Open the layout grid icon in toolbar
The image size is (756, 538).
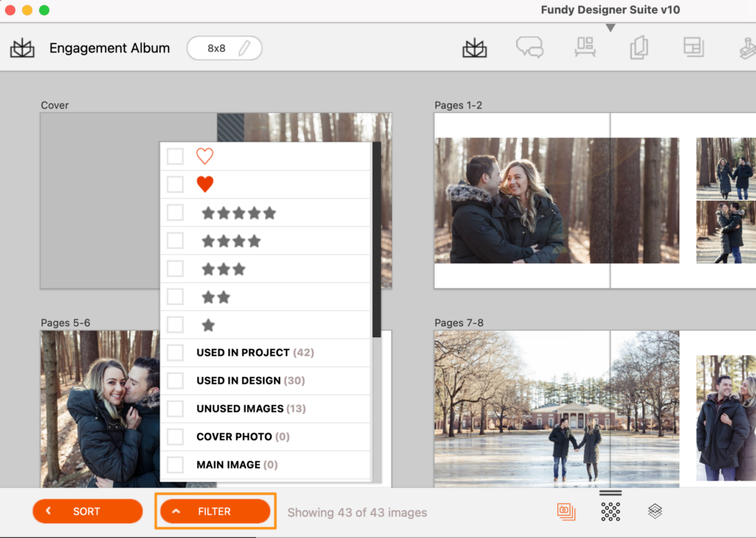[693, 47]
